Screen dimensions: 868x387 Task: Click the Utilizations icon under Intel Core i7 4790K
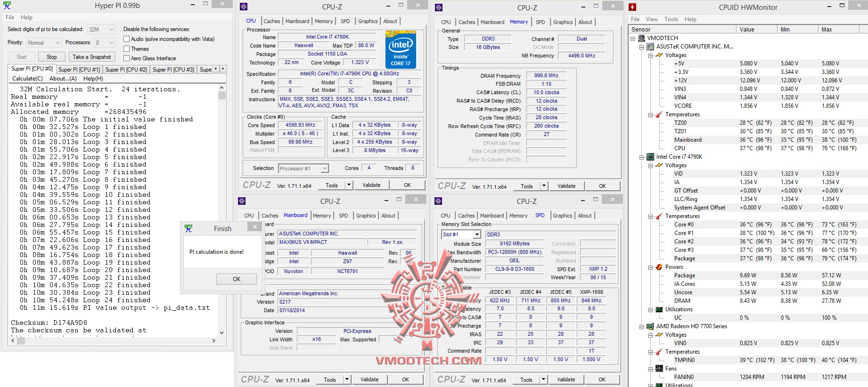tap(660, 309)
